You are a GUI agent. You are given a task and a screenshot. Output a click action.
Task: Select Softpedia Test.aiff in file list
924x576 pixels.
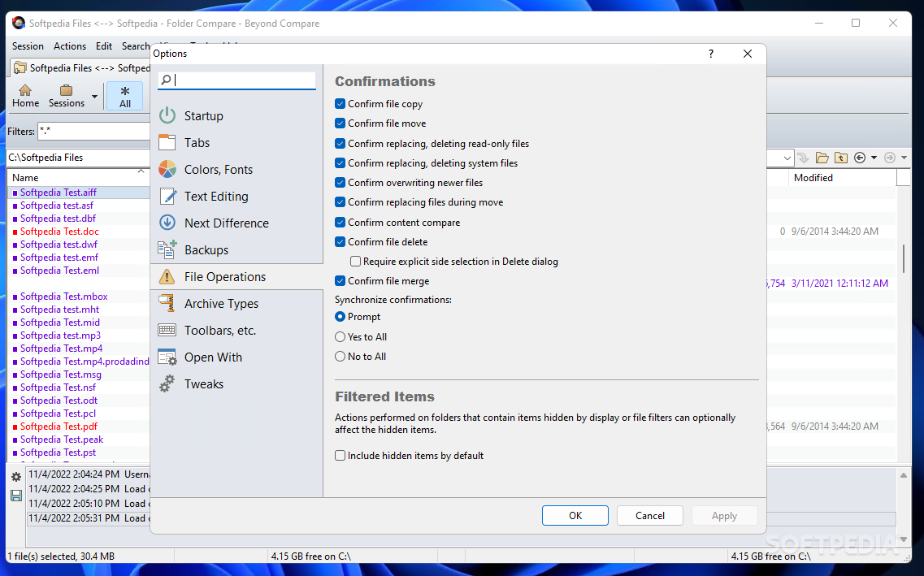[x=59, y=193]
